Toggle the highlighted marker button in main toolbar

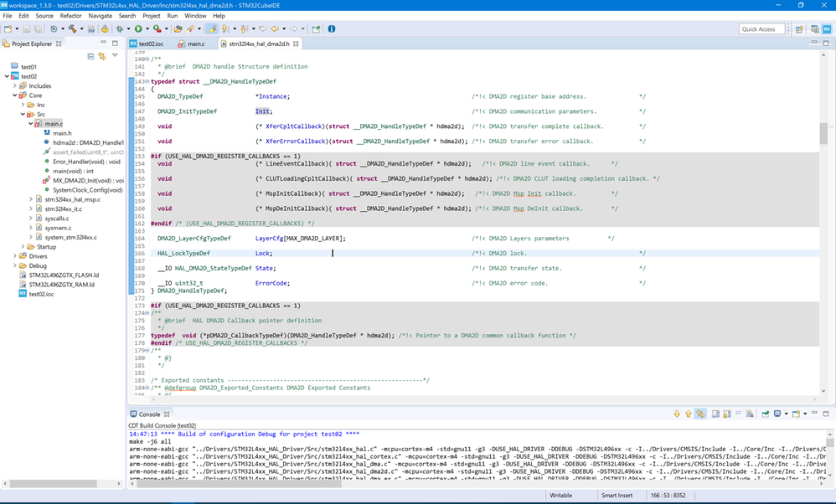210,29
